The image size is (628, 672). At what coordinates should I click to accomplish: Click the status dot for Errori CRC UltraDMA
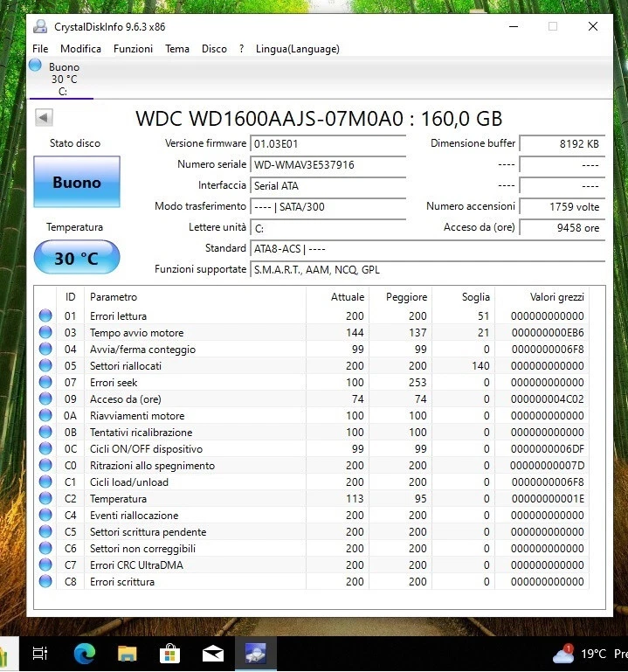pos(45,565)
